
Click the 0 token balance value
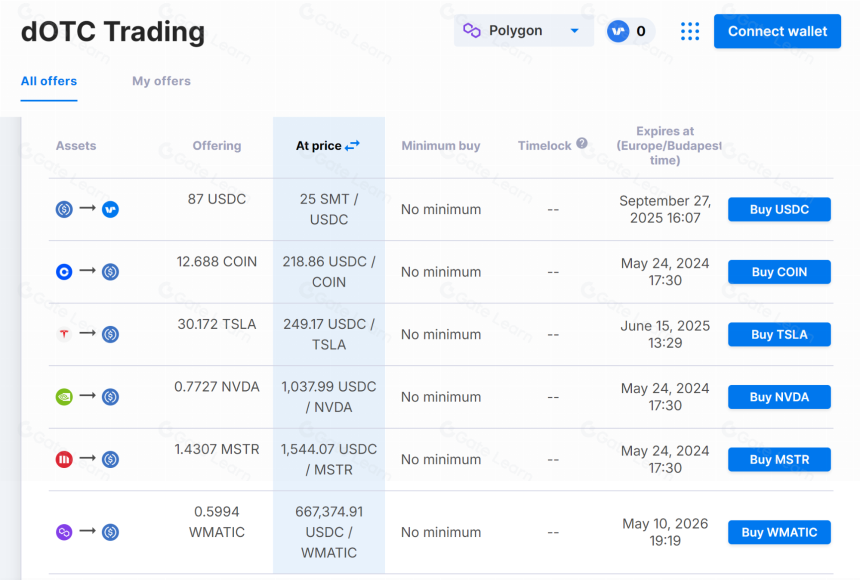pos(641,31)
